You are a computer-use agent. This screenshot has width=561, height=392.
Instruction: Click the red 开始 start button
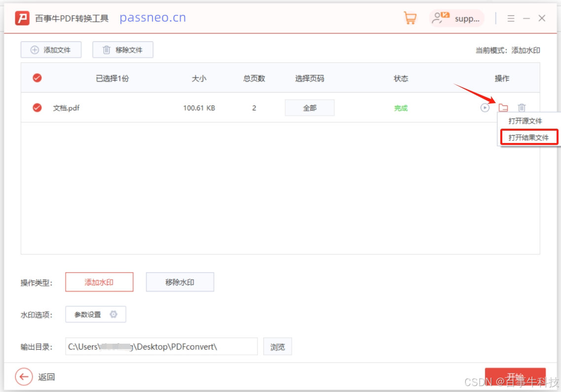515,377
